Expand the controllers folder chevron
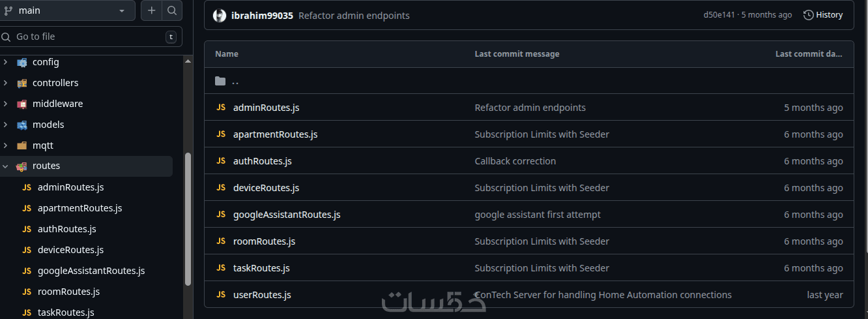Screen dimensions: 868x319 6,83
